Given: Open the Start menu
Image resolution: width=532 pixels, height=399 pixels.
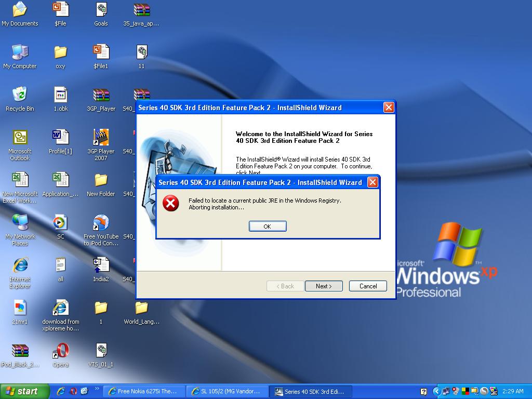Looking at the screenshot, I should tap(24, 391).
